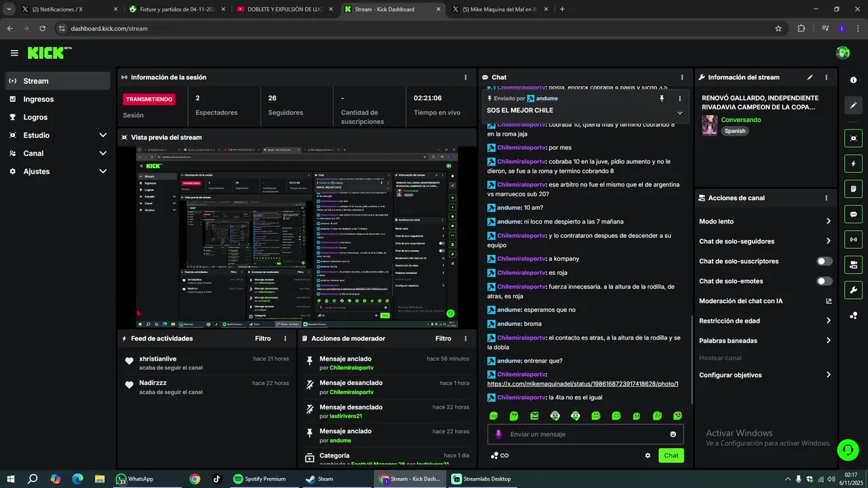
Task: Open WhatsApp from the taskbar
Action: pos(134,479)
